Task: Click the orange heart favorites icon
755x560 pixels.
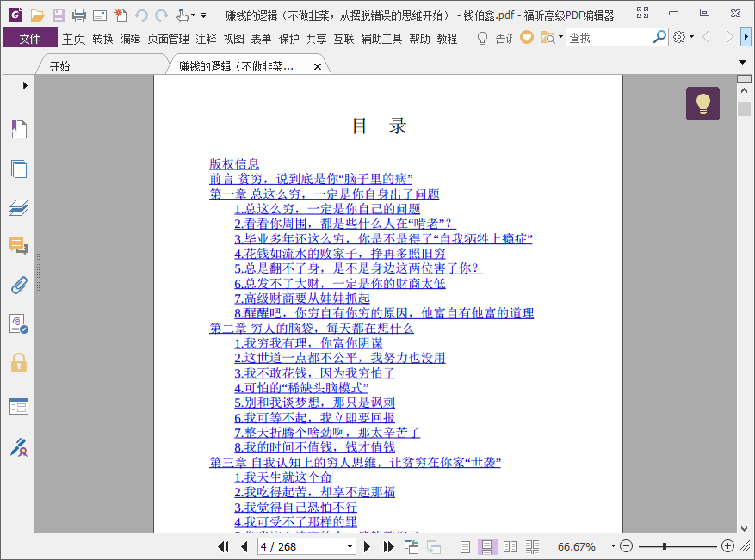Action: (527, 37)
